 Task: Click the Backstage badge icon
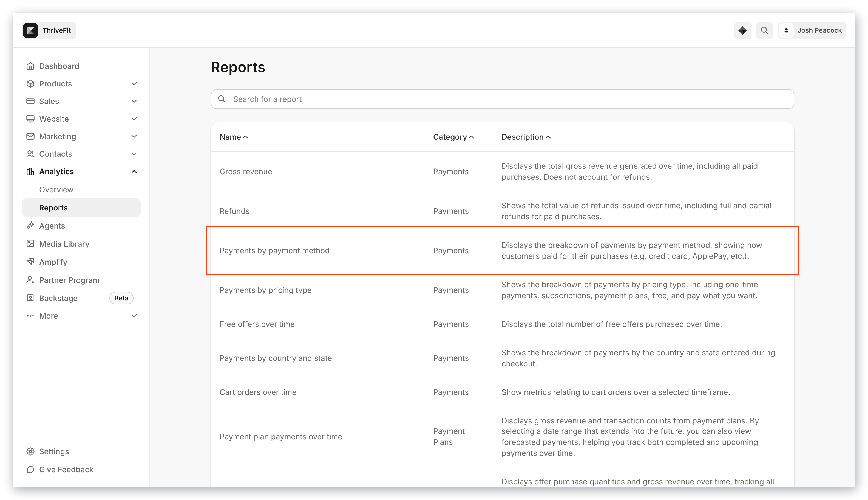[x=30, y=298]
